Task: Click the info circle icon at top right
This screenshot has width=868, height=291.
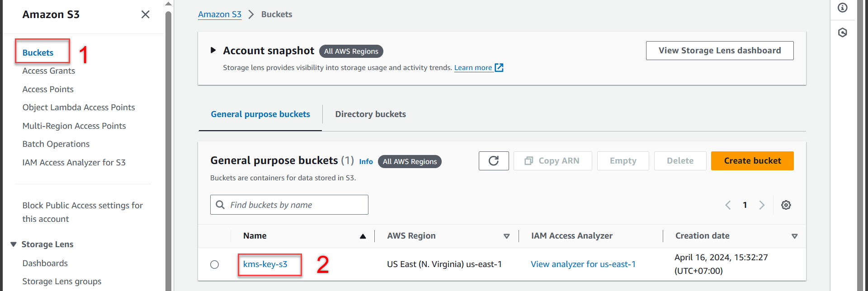Action: (x=842, y=8)
